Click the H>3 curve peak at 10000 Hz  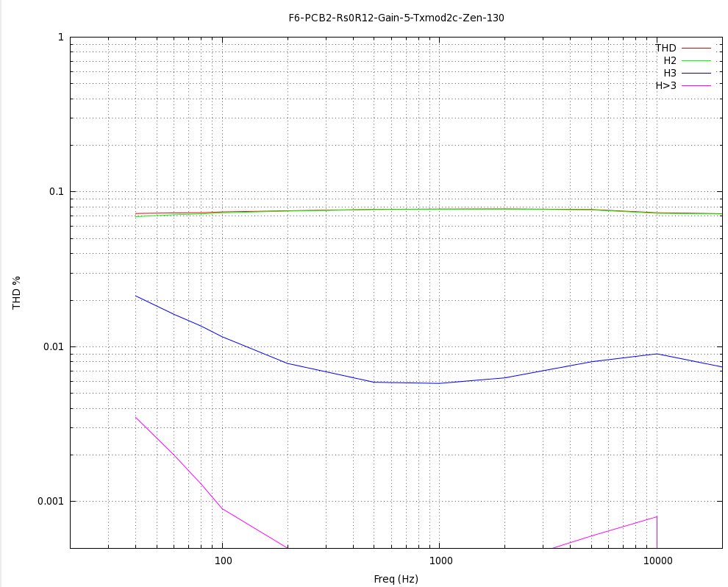click(x=657, y=516)
